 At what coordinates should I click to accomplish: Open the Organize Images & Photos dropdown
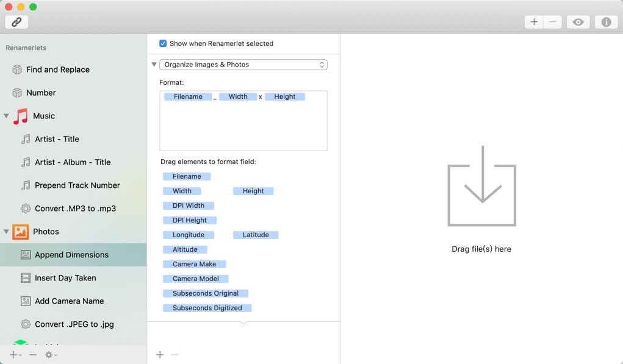point(243,65)
